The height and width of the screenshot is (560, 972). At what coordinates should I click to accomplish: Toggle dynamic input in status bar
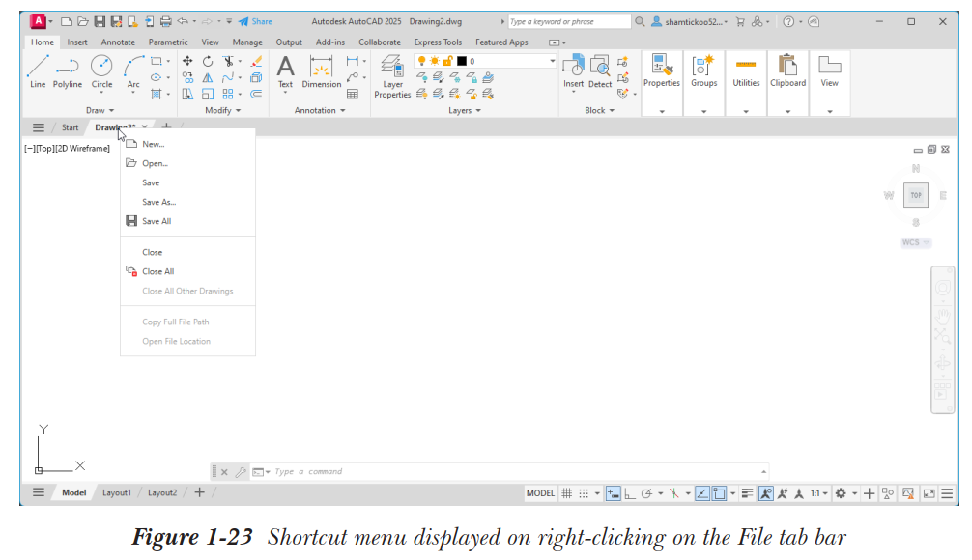click(x=614, y=493)
